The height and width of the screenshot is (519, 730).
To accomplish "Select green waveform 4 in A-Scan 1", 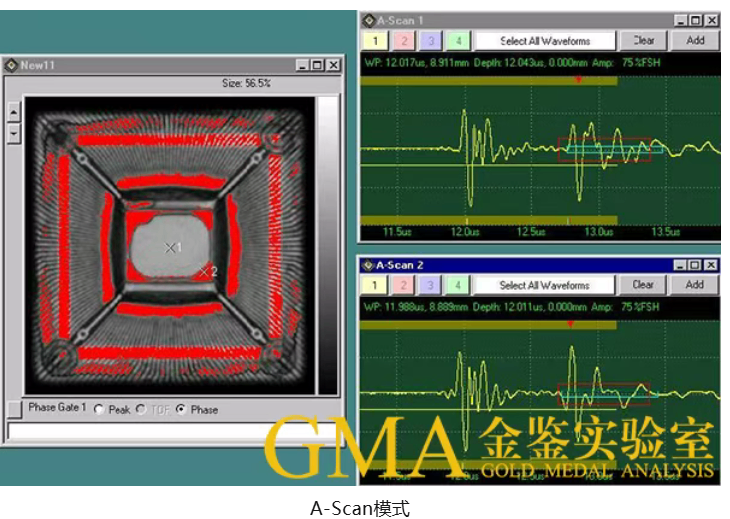I will point(457,41).
